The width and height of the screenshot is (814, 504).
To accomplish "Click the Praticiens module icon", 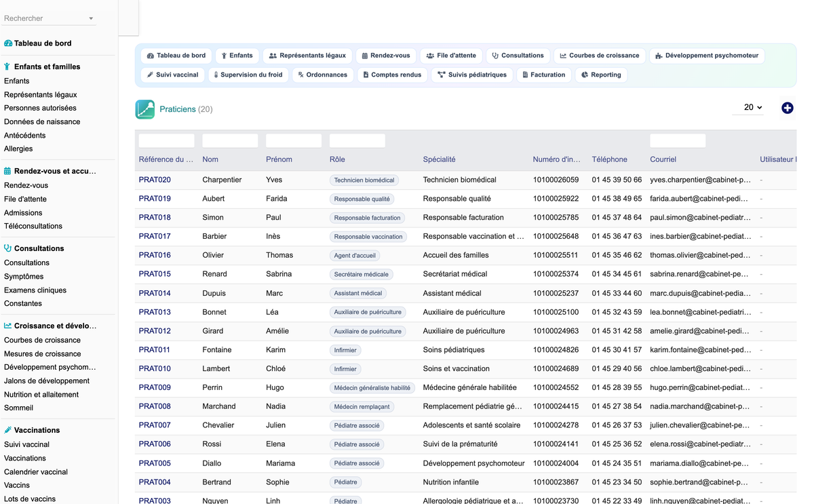I will [x=145, y=109].
